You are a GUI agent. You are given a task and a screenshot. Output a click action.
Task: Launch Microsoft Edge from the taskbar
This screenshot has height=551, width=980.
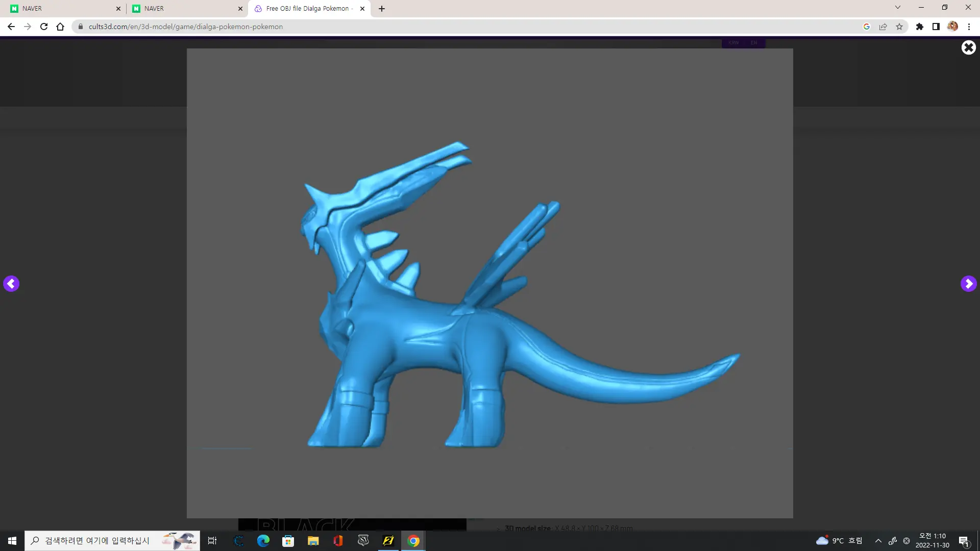tap(263, 541)
